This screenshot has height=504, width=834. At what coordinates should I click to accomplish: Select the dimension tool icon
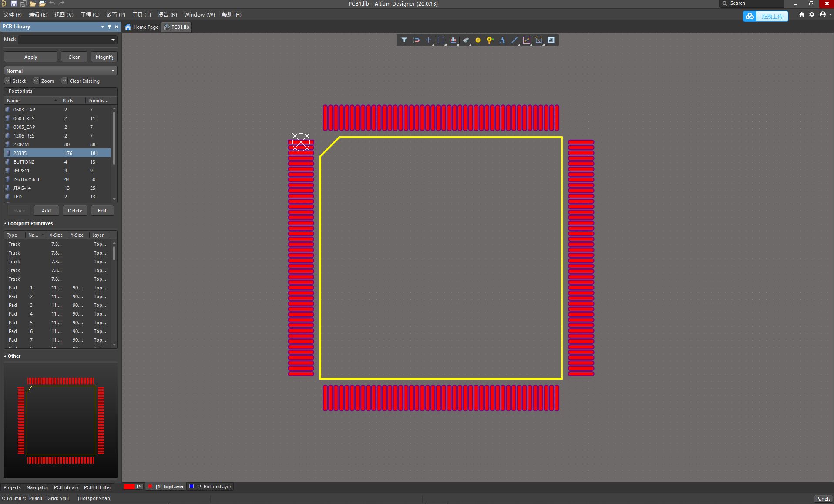click(539, 40)
